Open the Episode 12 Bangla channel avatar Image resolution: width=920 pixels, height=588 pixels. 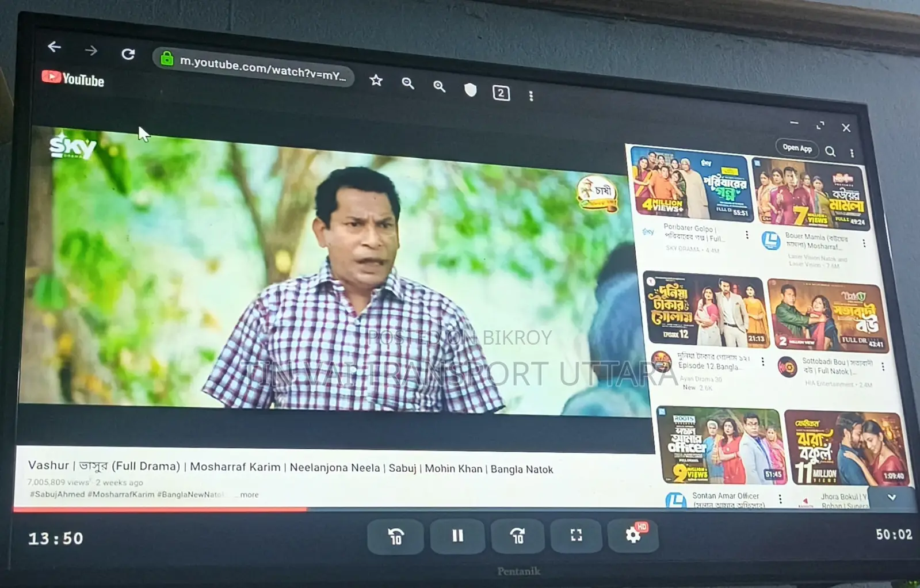click(662, 362)
